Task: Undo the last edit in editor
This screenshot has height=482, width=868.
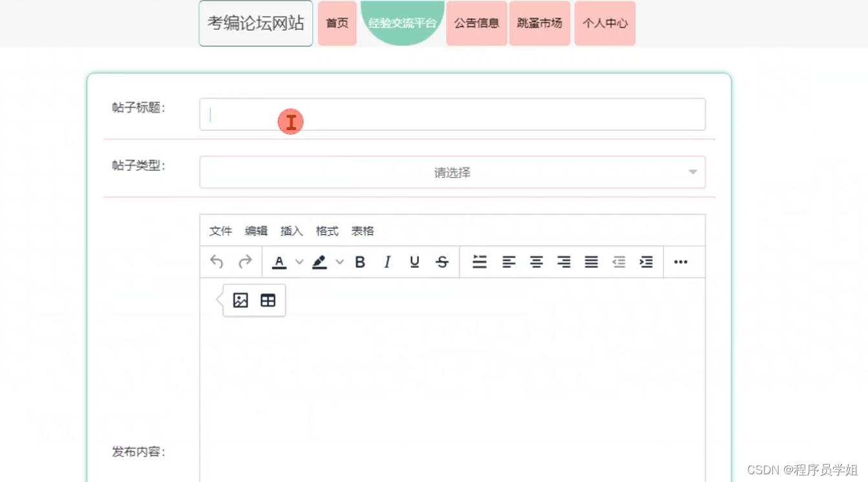Action: [x=217, y=262]
